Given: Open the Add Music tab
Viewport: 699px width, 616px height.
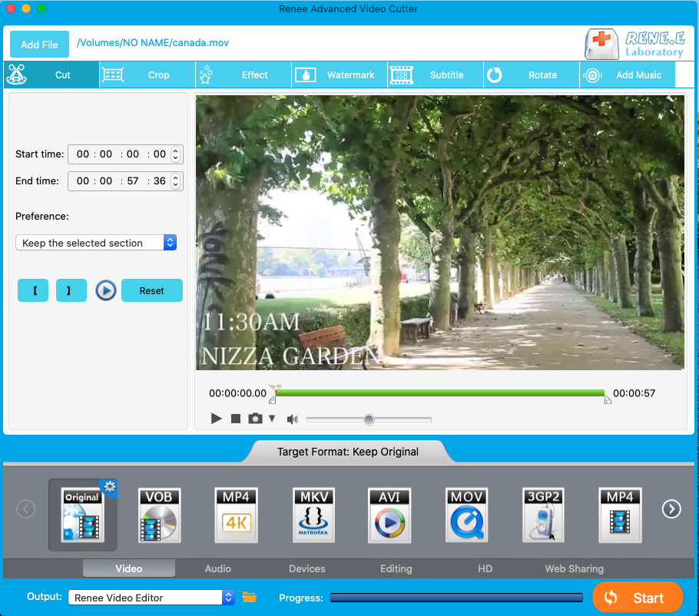Looking at the screenshot, I should coord(628,75).
